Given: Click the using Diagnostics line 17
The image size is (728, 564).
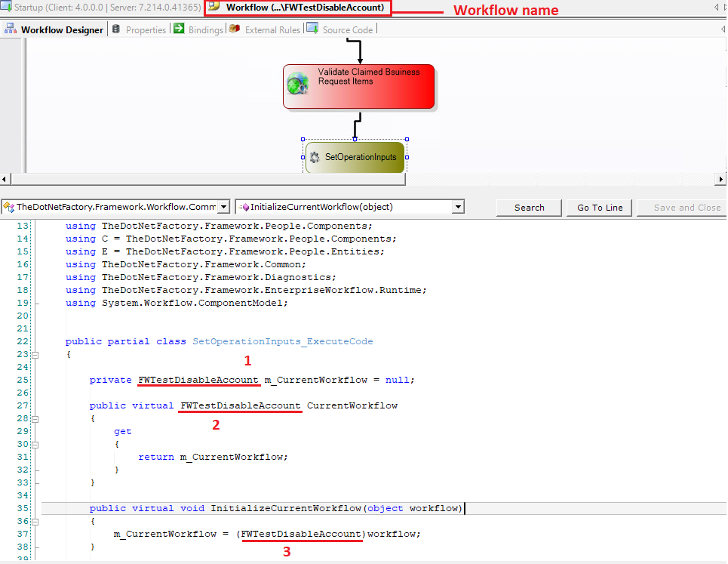Looking at the screenshot, I should (201, 277).
